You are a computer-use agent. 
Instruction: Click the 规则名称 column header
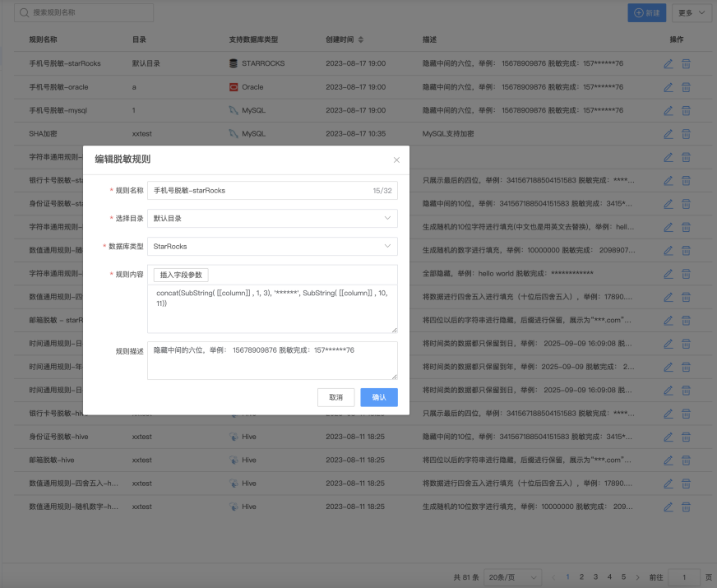pyautogui.click(x=43, y=39)
